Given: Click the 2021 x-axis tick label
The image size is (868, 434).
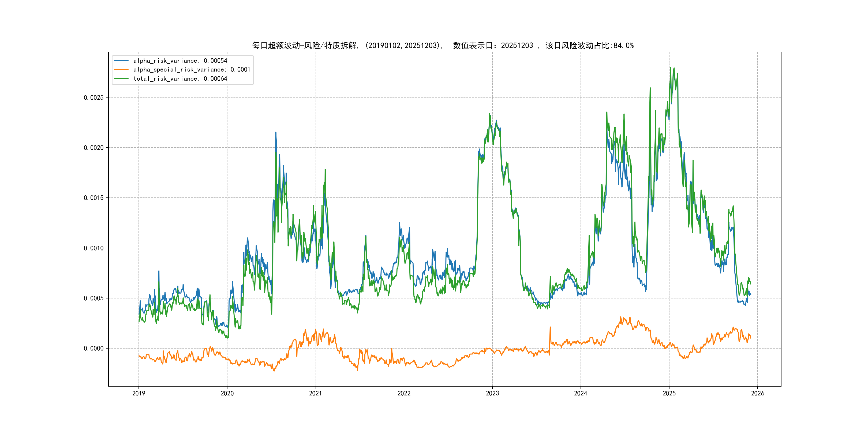Looking at the screenshot, I should click(315, 393).
